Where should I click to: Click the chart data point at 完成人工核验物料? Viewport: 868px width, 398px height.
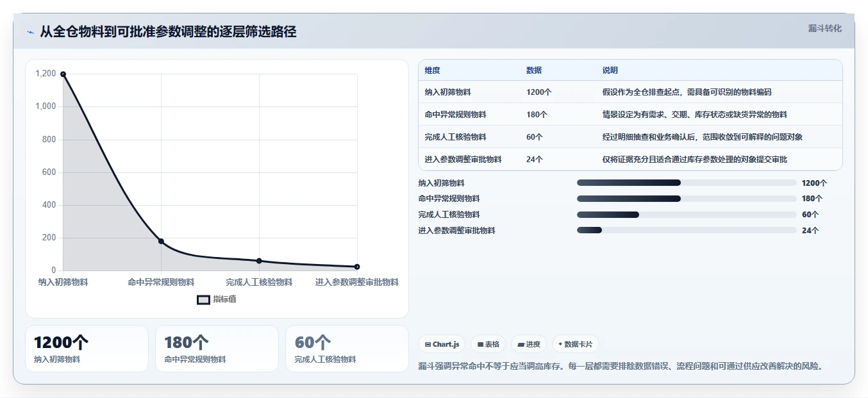coord(259,261)
